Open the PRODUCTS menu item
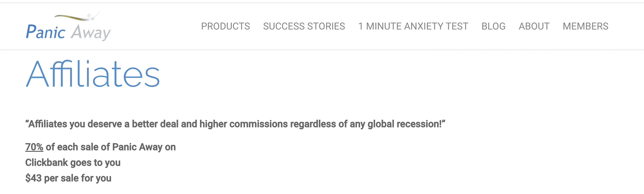This screenshot has height=194, width=644. coord(226,26)
